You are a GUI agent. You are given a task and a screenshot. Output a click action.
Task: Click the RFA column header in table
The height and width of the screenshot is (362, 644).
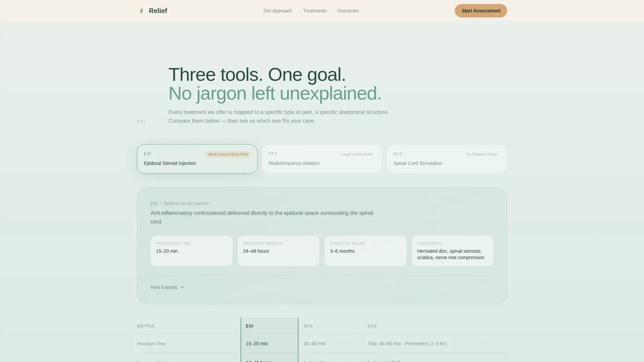coord(308,326)
